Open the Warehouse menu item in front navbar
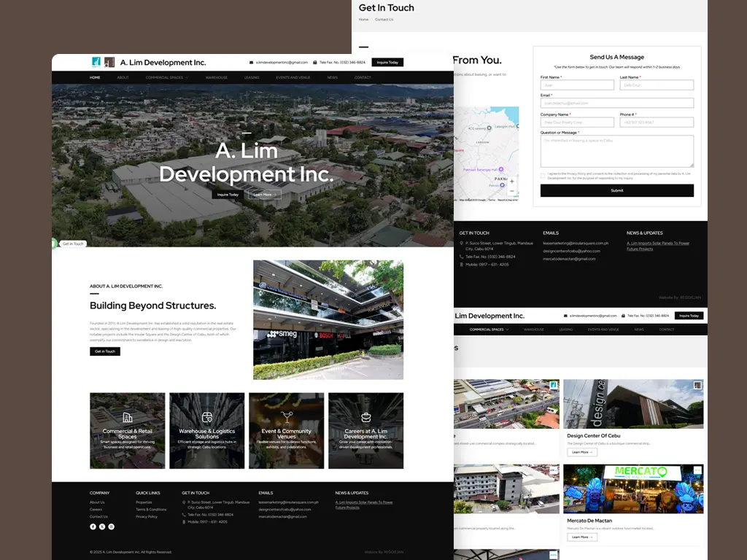747x560 pixels. [216, 77]
